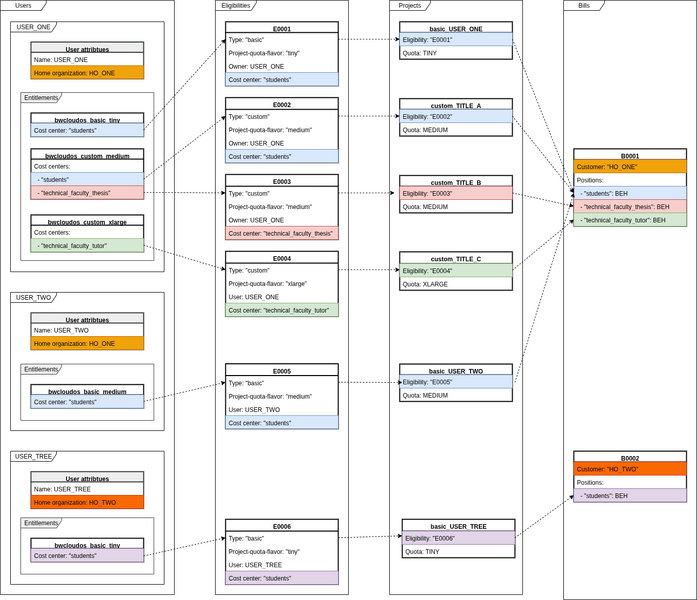The image size is (697, 600).
Task: Click the bwcloudos_custom_xlarge entitlement header
Action: click(x=87, y=222)
